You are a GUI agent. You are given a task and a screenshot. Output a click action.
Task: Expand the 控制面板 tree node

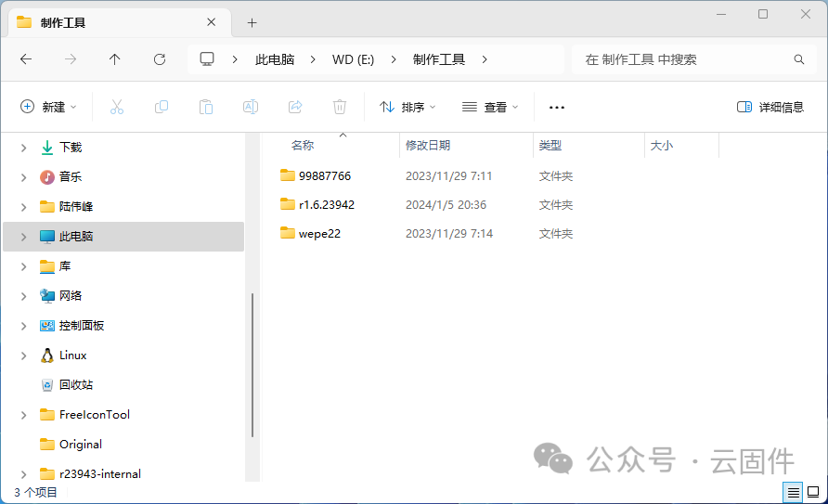[x=23, y=326]
